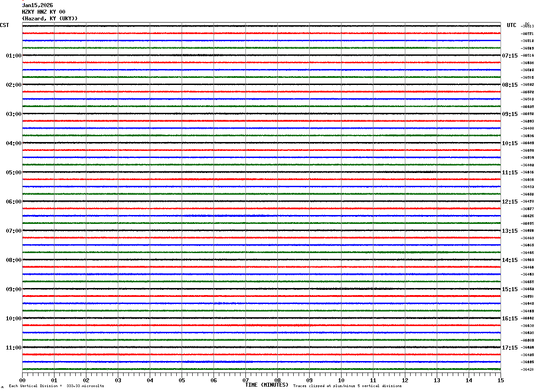Click the 05:00 CST time label
The width and height of the screenshot is (536, 392).
tap(14, 173)
